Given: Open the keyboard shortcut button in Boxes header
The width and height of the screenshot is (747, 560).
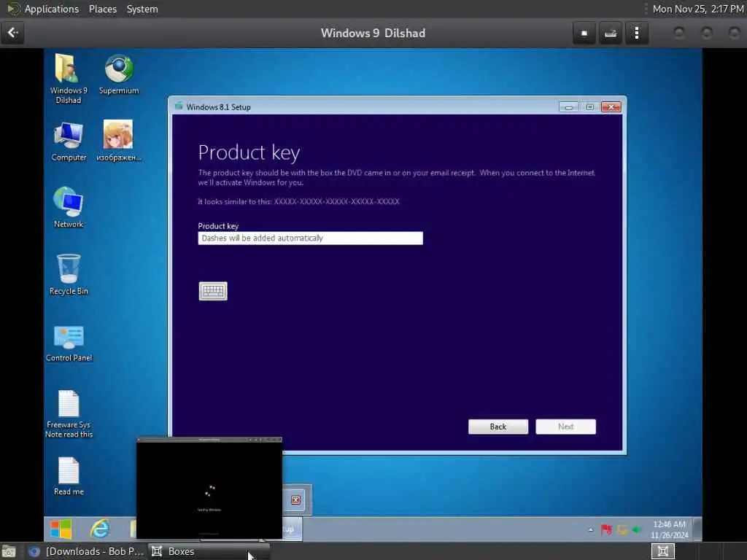Looking at the screenshot, I should tap(611, 34).
